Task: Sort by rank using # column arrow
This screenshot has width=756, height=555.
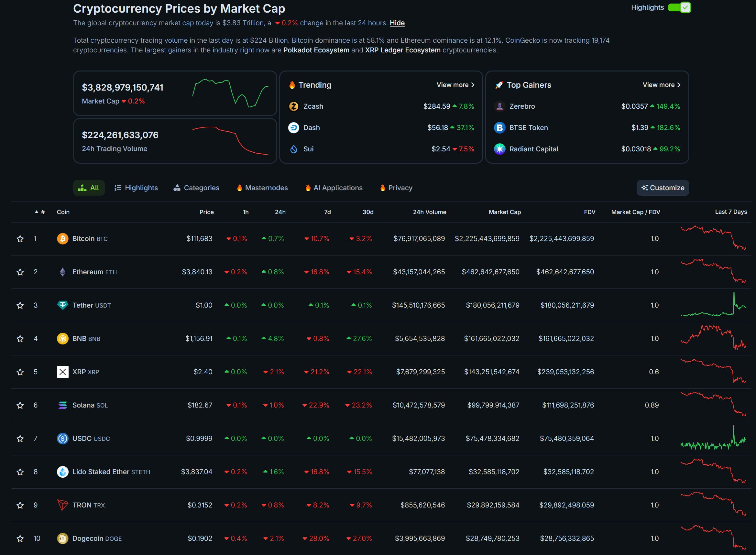Action: pyautogui.click(x=37, y=212)
